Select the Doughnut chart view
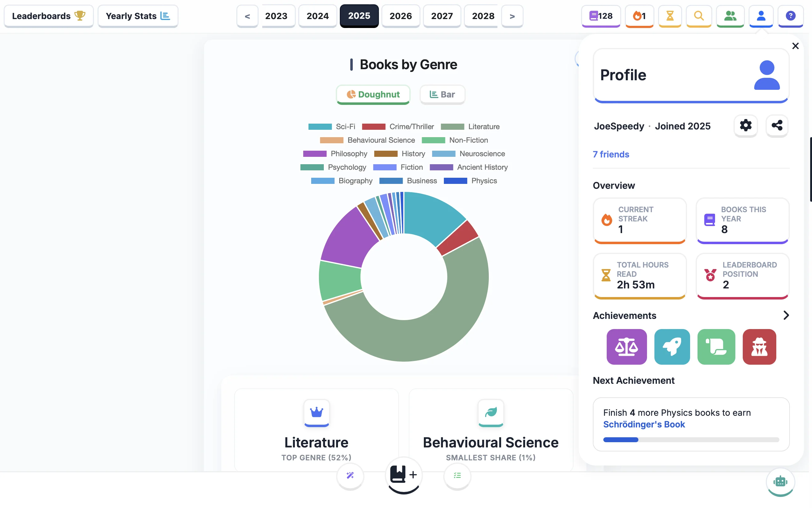This screenshot has width=812, height=508. coord(373,94)
